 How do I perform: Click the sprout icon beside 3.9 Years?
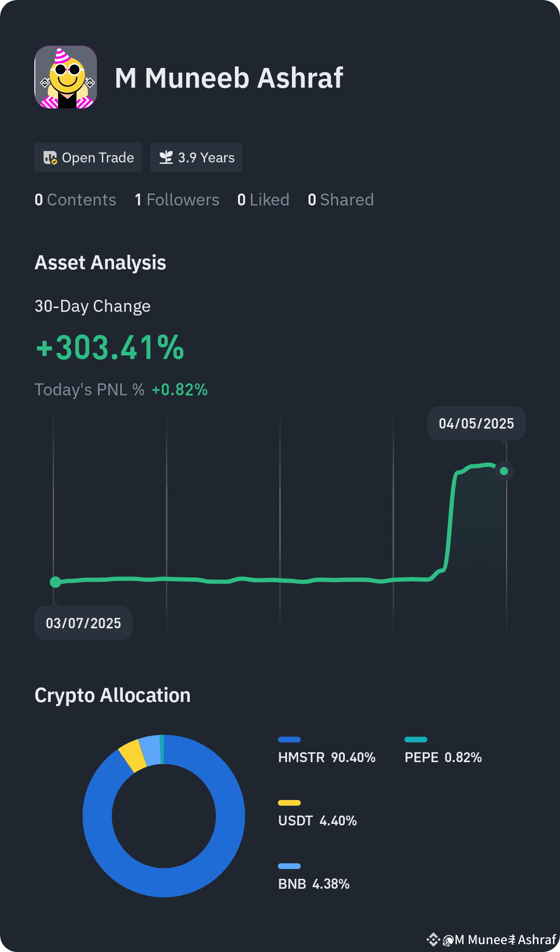click(x=166, y=157)
